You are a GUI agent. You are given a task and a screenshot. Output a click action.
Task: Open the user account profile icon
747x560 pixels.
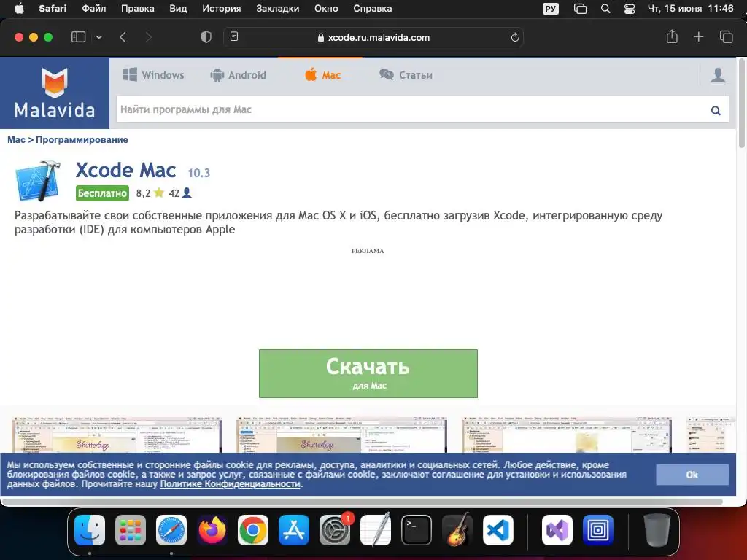point(718,75)
